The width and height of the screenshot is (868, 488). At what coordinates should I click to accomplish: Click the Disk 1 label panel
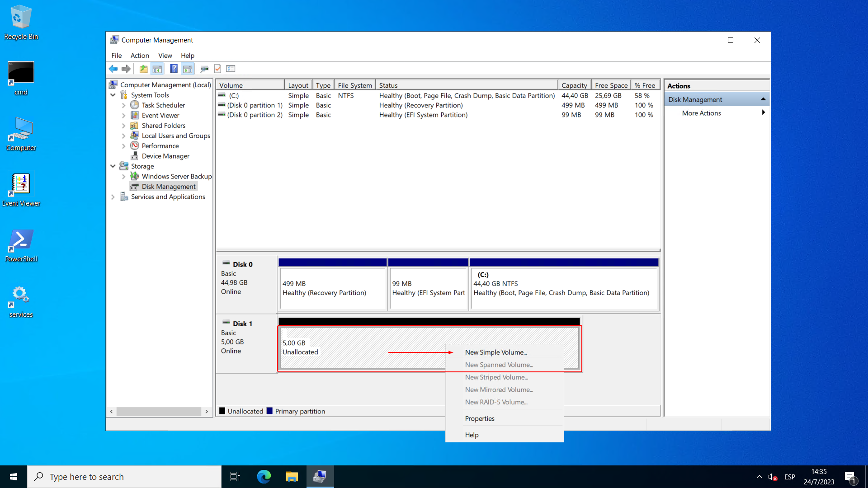[x=246, y=343]
